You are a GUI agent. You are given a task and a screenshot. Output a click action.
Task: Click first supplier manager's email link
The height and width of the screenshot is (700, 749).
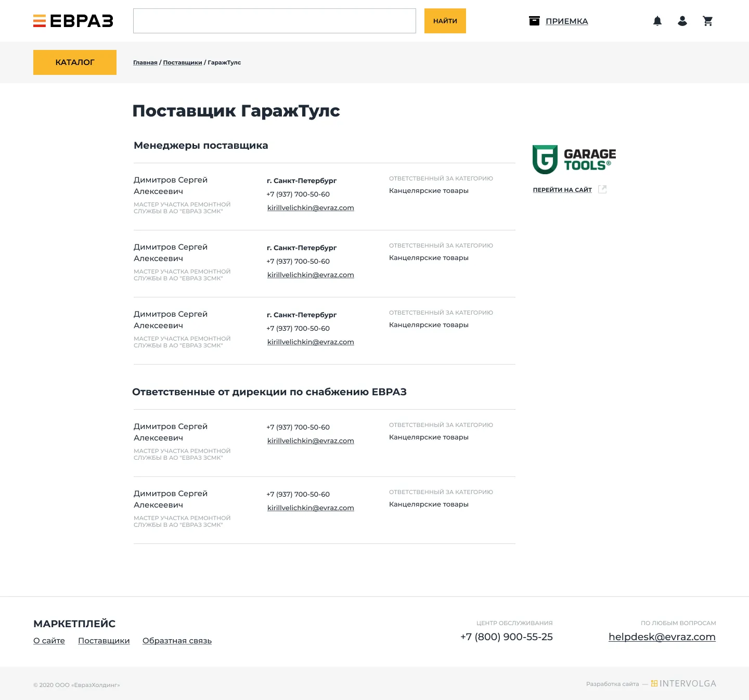311,208
